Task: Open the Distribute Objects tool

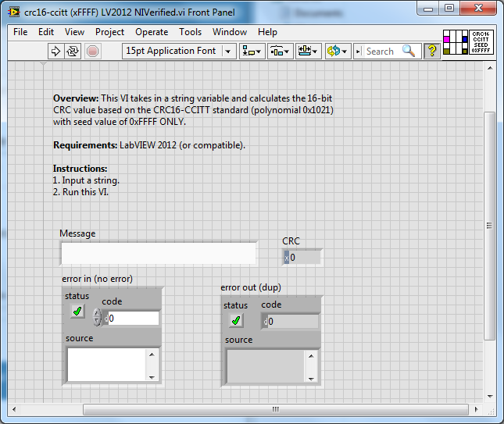Action: pos(281,51)
